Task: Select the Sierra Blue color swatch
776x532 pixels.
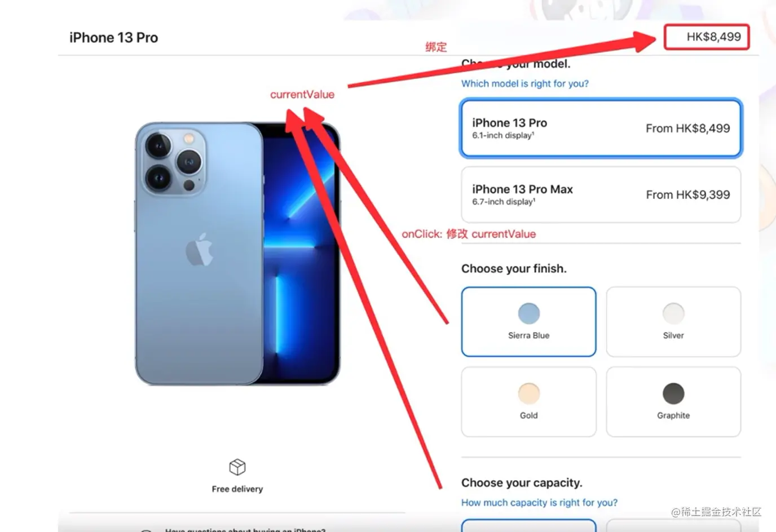Action: 528,313
